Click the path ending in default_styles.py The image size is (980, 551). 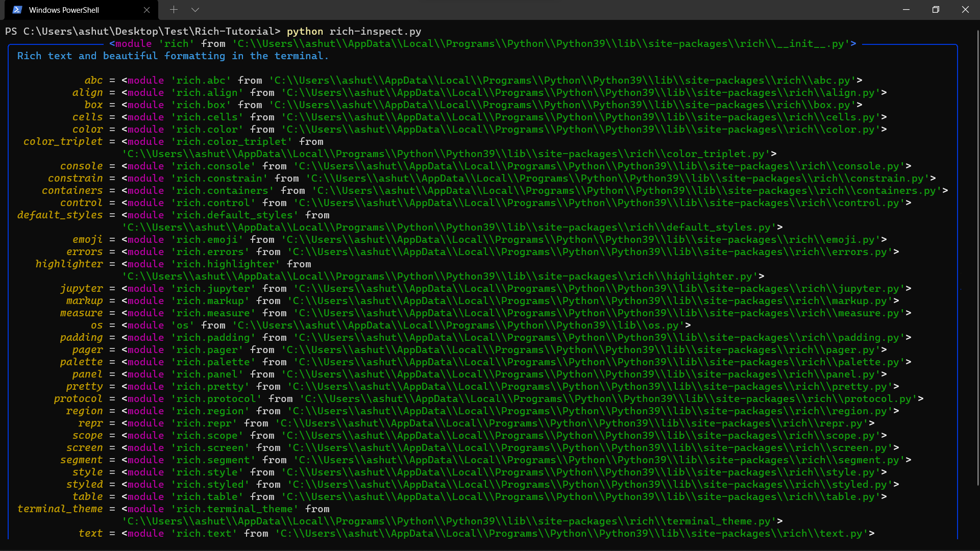click(x=449, y=228)
